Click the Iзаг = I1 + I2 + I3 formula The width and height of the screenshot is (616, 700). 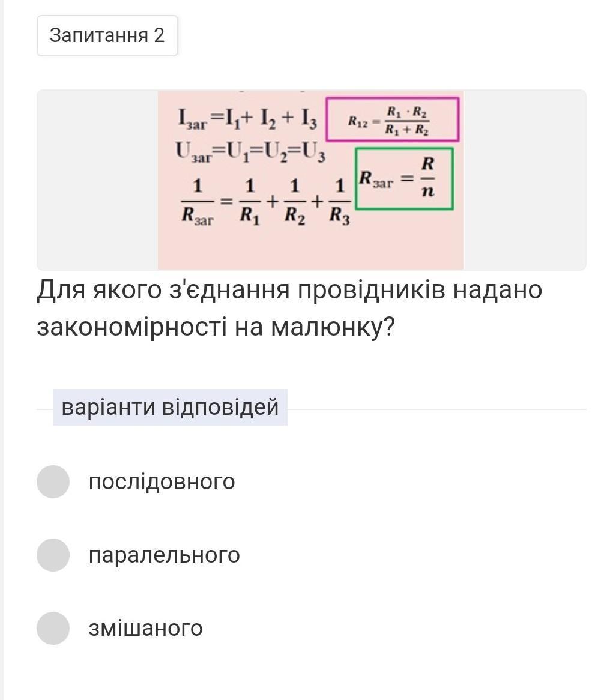click(247, 118)
